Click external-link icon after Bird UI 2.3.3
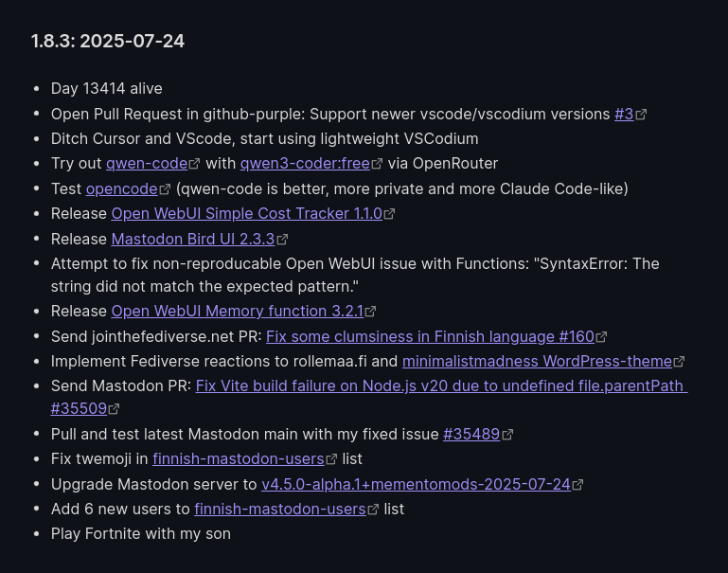The image size is (728, 573). pos(282,239)
